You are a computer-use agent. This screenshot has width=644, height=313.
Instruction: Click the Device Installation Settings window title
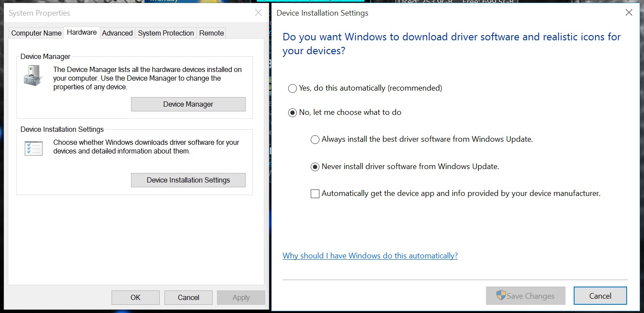click(322, 13)
